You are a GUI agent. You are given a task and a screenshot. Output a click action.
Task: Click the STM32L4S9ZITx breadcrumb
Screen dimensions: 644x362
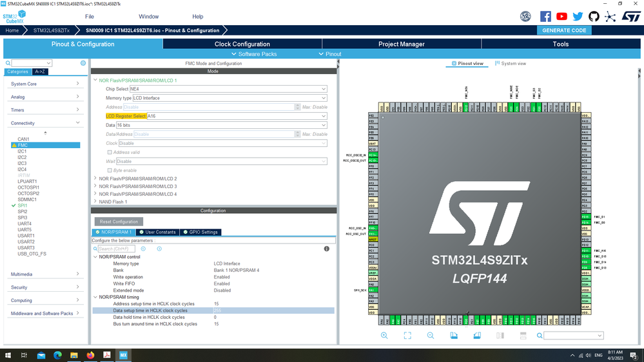pos(52,30)
